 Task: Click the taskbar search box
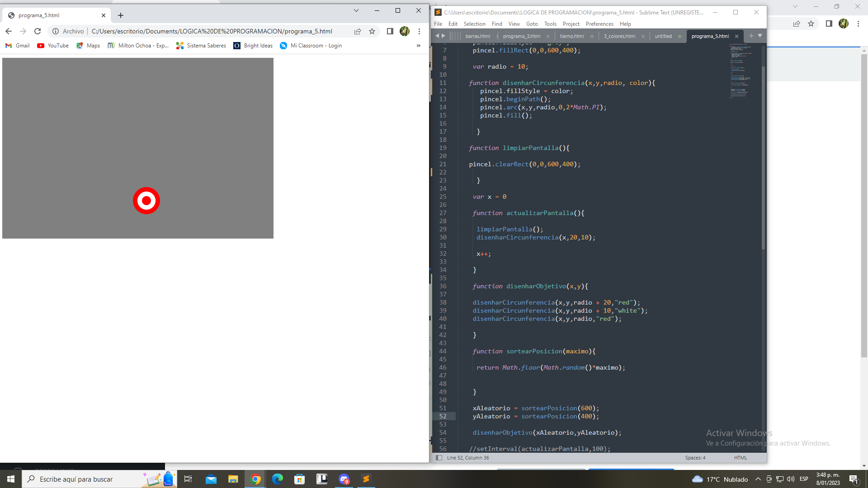(99, 479)
